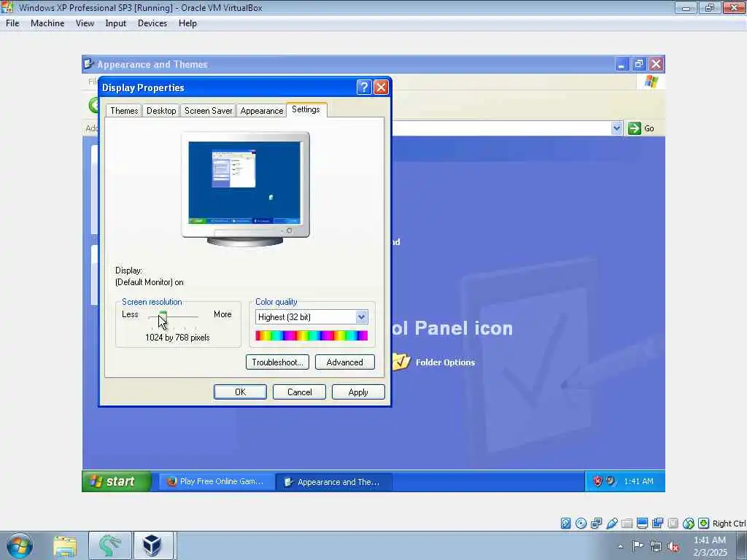Click the Apply button
This screenshot has width=747, height=560.
(x=358, y=392)
